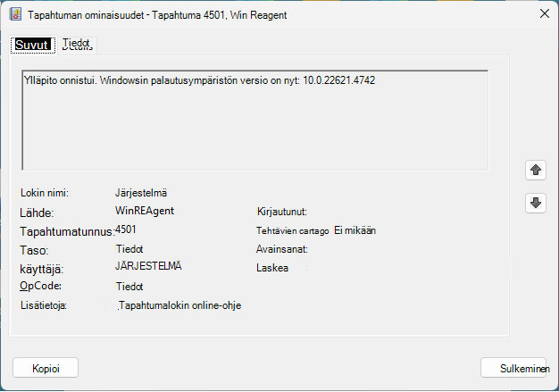This screenshot has height=392, width=559.
Task: Close the Tapahtuman ominaisuudet dialog
Action: tap(545, 14)
